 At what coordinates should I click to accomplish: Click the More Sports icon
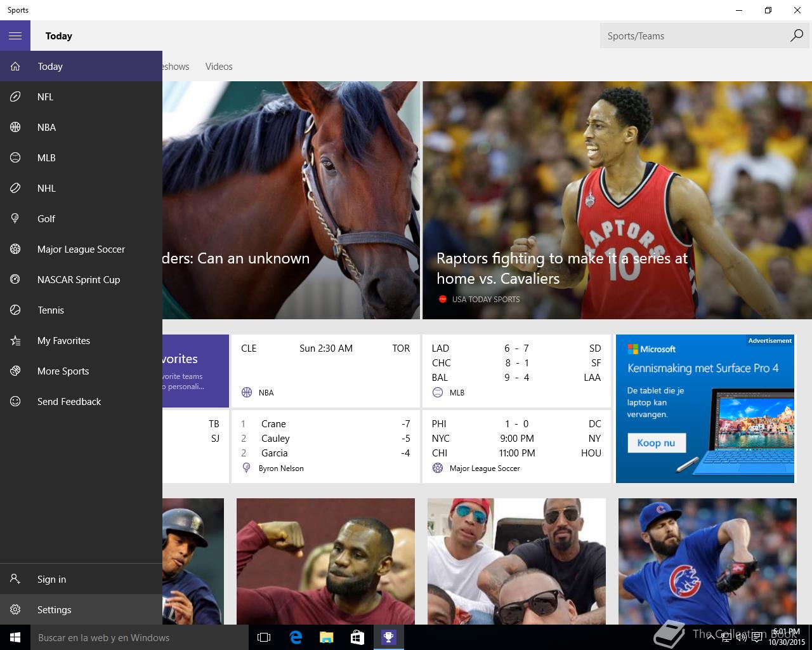pyautogui.click(x=15, y=371)
